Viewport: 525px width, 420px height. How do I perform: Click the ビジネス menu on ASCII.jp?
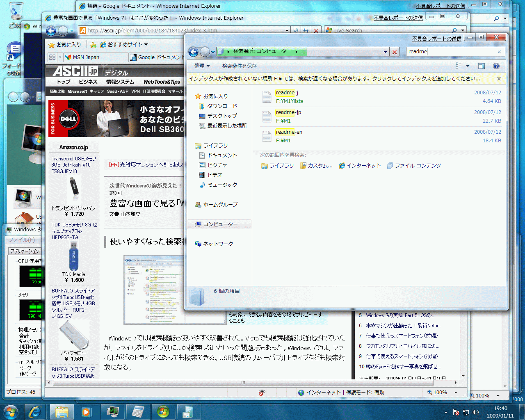click(88, 82)
